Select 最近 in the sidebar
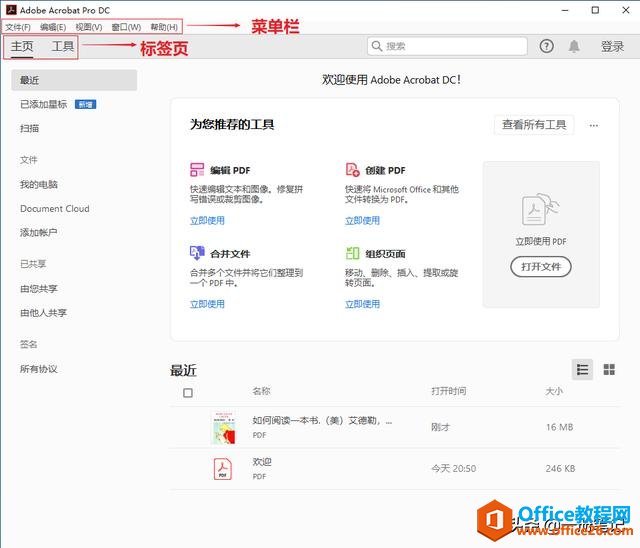640x548 pixels. coord(74,80)
